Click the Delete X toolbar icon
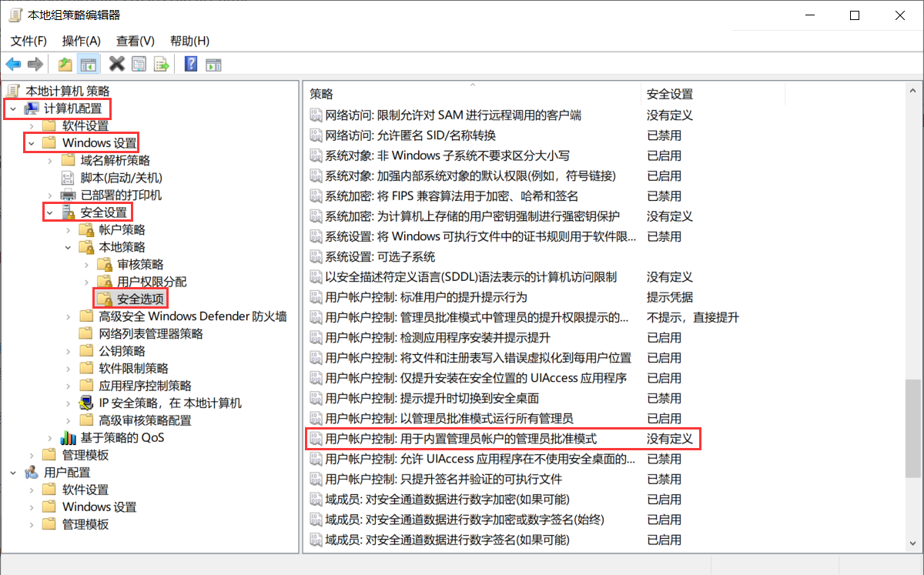The height and width of the screenshot is (575, 924). tap(117, 64)
